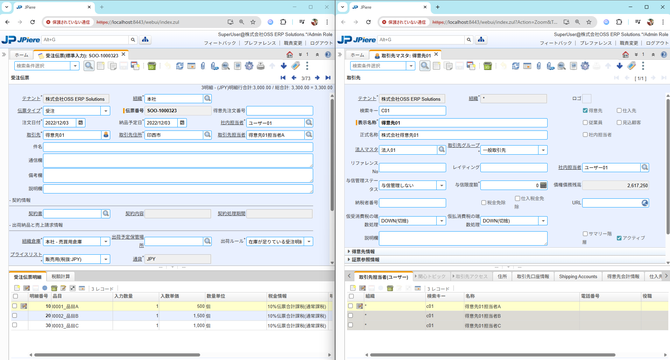Image resolution: width=670 pixels, height=360 pixels.
Task: Click the calculator icon of 与信限度額 field
Action: coord(543,185)
